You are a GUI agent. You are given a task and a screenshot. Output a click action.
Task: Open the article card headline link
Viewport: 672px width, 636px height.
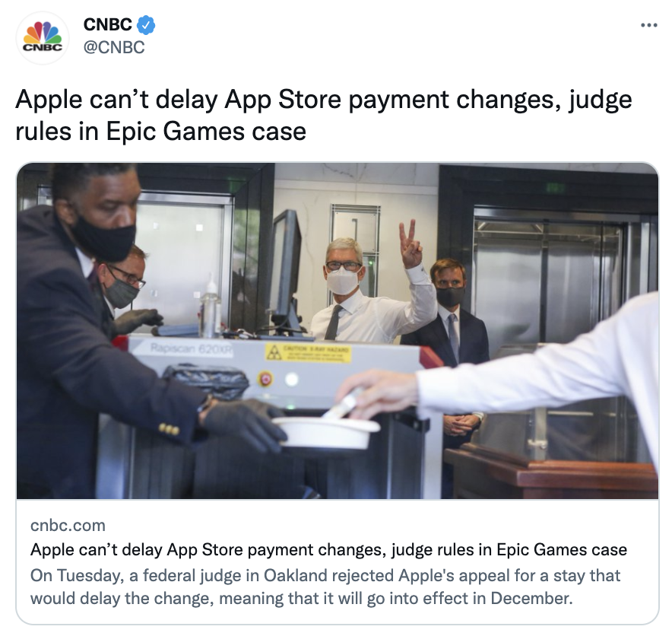(x=328, y=550)
